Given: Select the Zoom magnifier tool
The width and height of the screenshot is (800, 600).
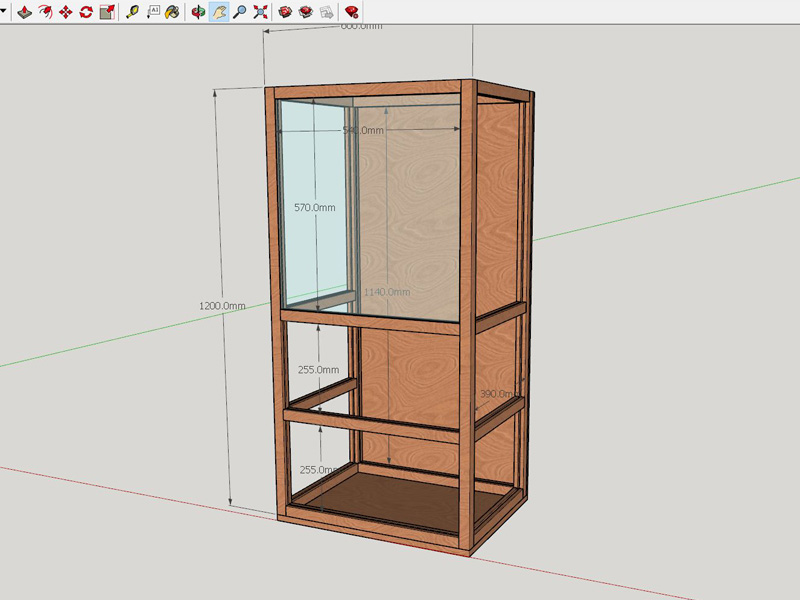Looking at the screenshot, I should [239, 12].
